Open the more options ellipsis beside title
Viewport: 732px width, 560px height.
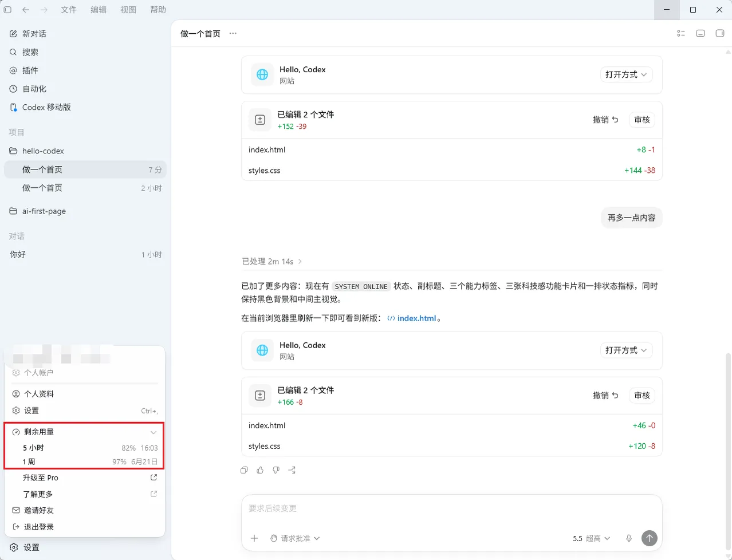tap(233, 33)
